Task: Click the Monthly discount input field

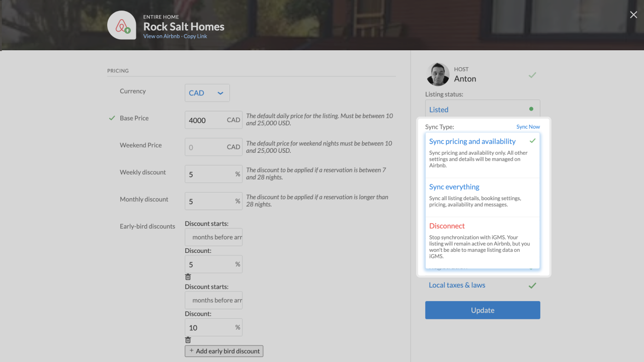Action: (213, 201)
